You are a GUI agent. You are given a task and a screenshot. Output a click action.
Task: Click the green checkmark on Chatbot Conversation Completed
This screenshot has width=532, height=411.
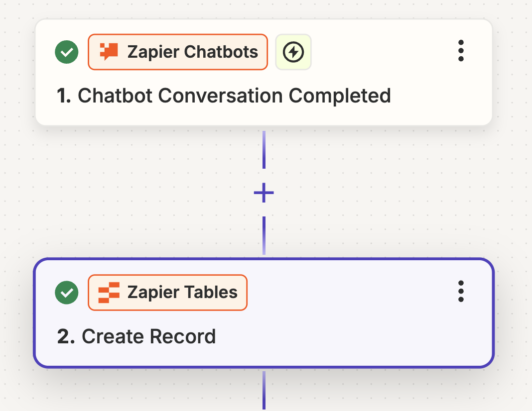[x=66, y=52]
